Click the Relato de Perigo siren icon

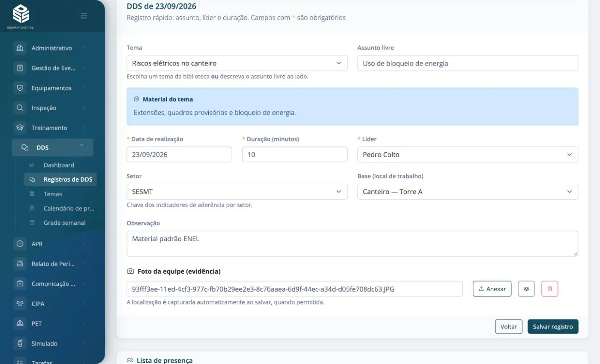pyautogui.click(x=20, y=264)
